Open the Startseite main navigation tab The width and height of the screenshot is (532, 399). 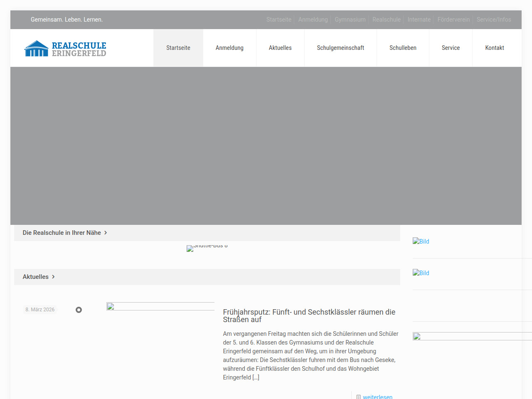tap(178, 48)
